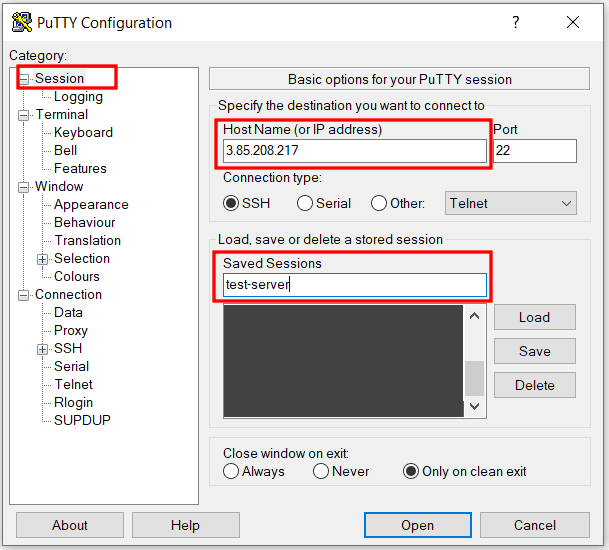Select the SSH connection type radio button
The height and width of the screenshot is (550, 609).
pos(231,203)
